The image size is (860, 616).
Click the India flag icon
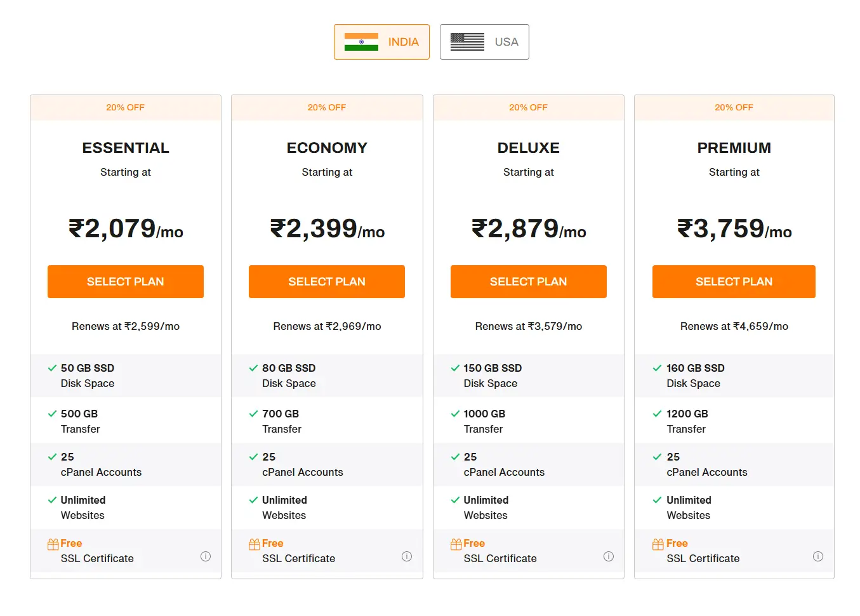361,41
